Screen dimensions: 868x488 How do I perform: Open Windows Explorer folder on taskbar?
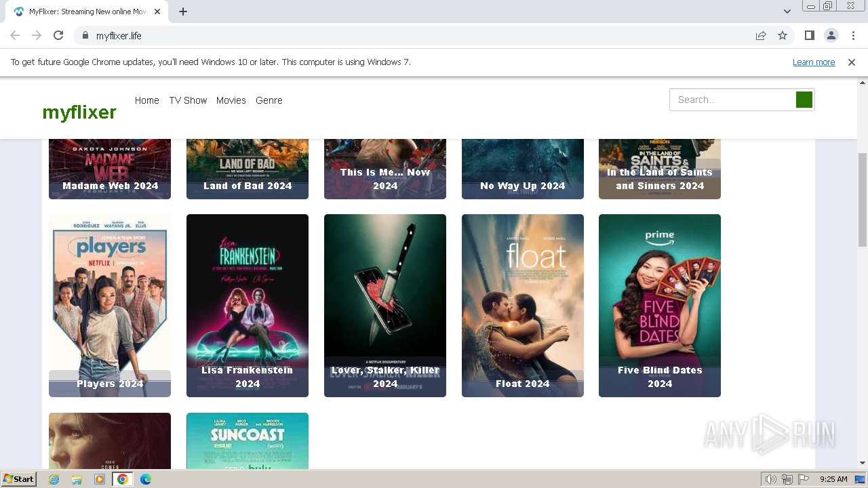(x=77, y=479)
